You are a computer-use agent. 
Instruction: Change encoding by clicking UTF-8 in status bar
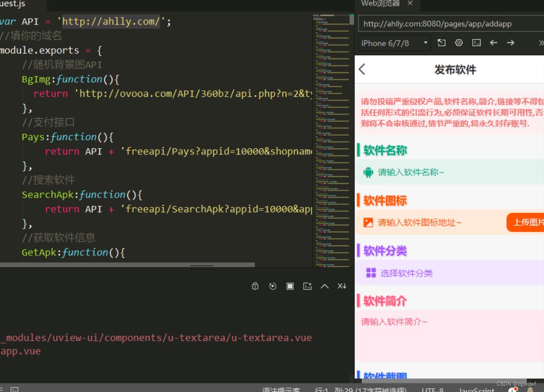coord(432,390)
